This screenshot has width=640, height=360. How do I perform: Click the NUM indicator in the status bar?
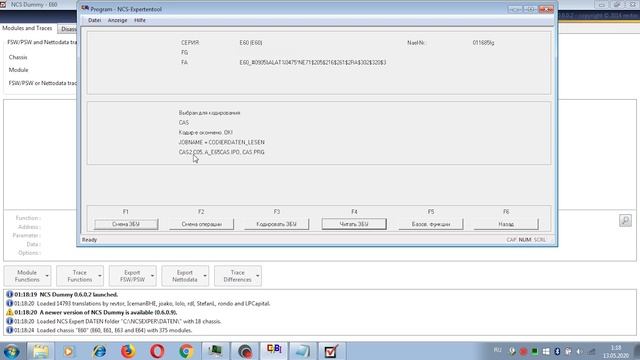tap(524, 240)
